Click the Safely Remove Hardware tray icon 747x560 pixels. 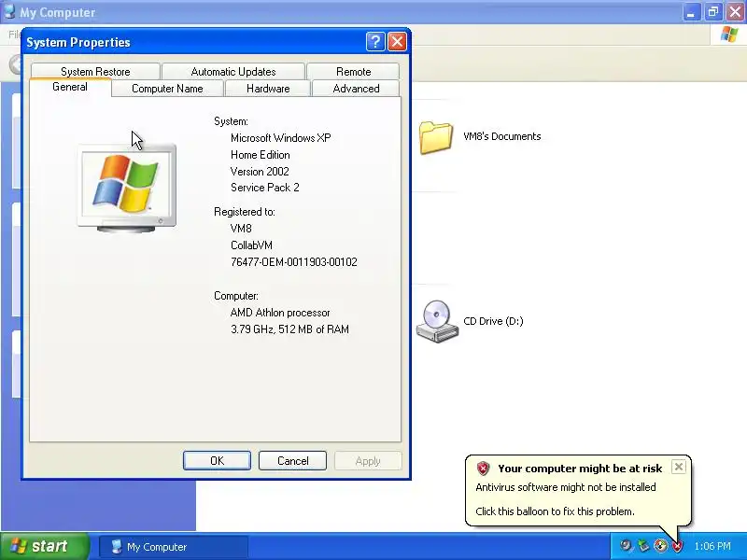(643, 546)
